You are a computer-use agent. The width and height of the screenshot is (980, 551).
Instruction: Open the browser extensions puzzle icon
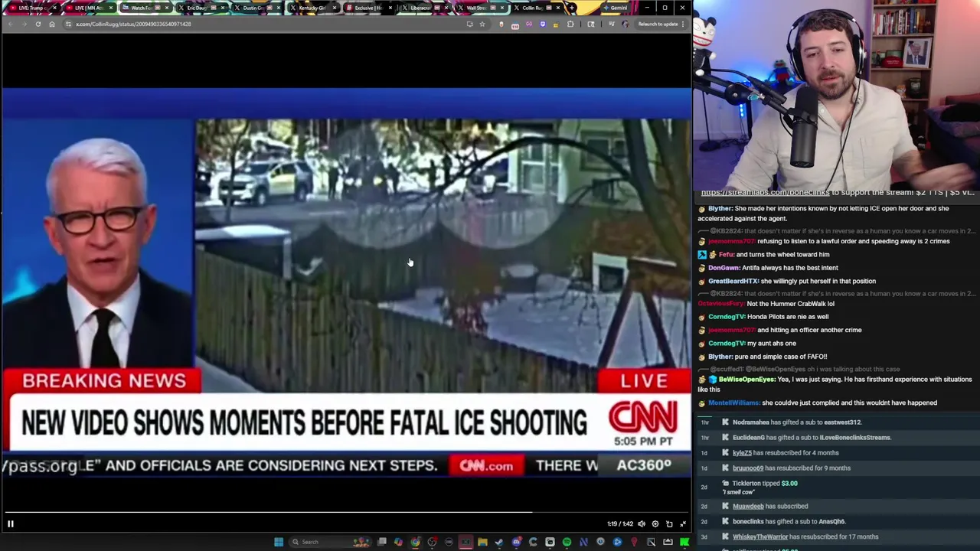570,24
